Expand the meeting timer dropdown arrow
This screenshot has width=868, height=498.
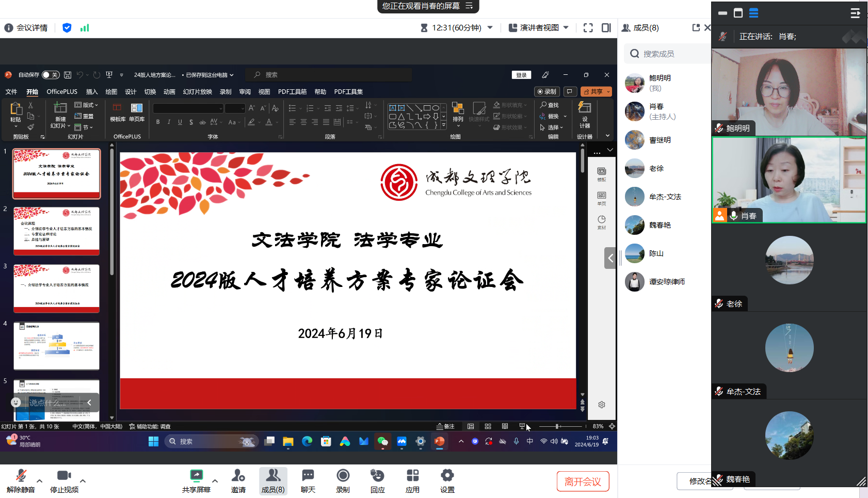point(490,28)
